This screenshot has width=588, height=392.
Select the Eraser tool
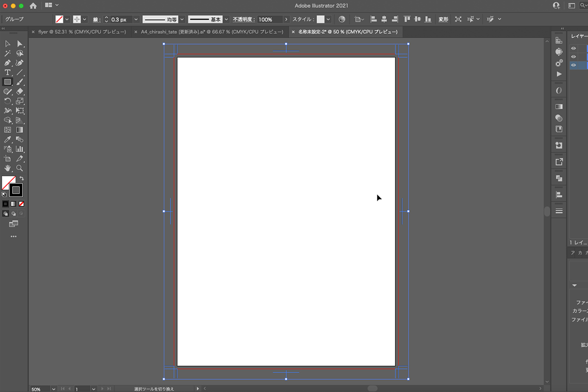click(x=20, y=92)
